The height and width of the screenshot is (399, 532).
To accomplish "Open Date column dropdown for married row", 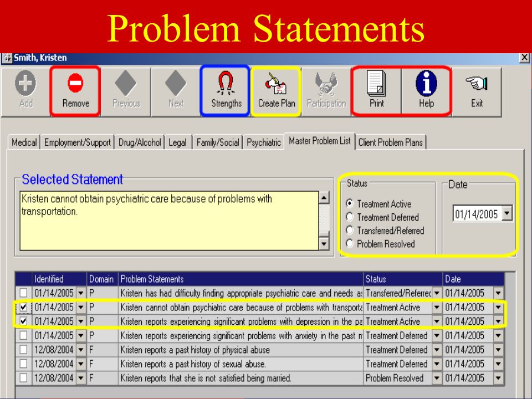I will click(x=498, y=377).
